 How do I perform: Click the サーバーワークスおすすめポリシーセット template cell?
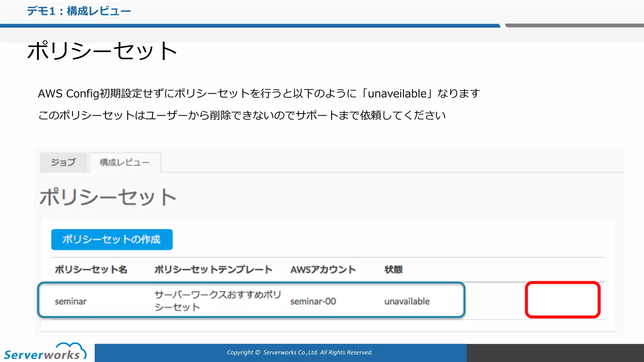217,301
